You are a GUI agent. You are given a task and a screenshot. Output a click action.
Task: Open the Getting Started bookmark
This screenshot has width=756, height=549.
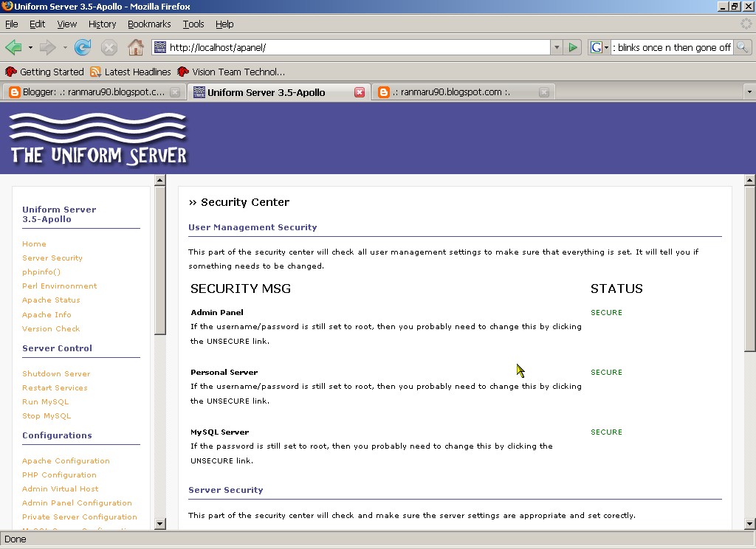click(44, 72)
